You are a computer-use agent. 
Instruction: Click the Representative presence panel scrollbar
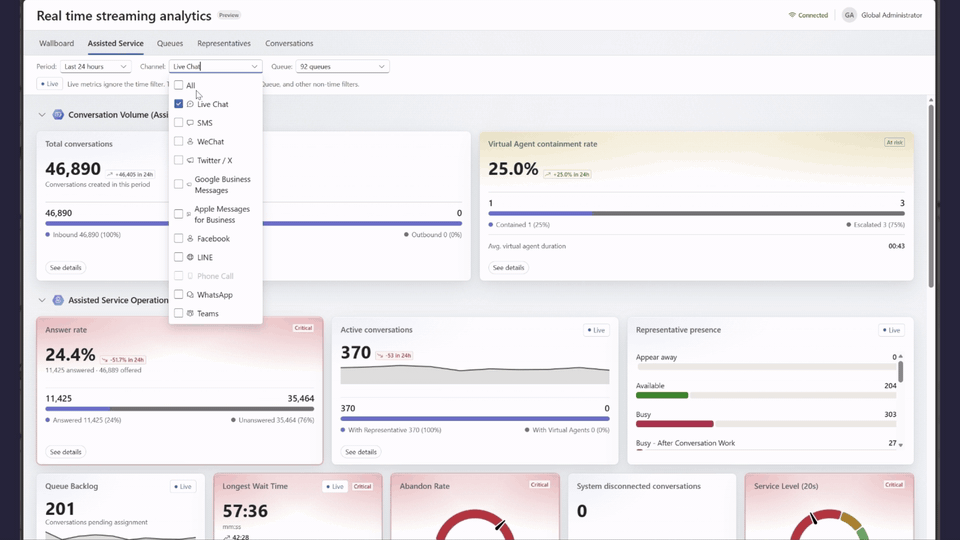pyautogui.click(x=901, y=372)
